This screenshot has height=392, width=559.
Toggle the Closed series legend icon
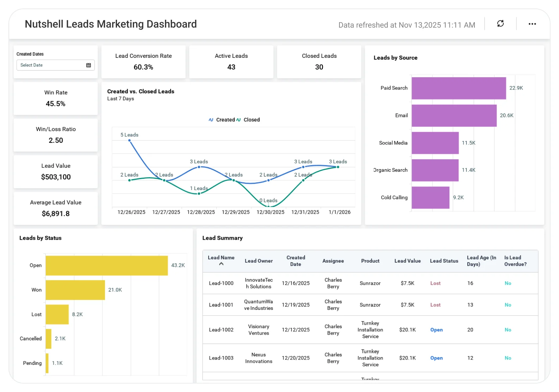[239, 120]
